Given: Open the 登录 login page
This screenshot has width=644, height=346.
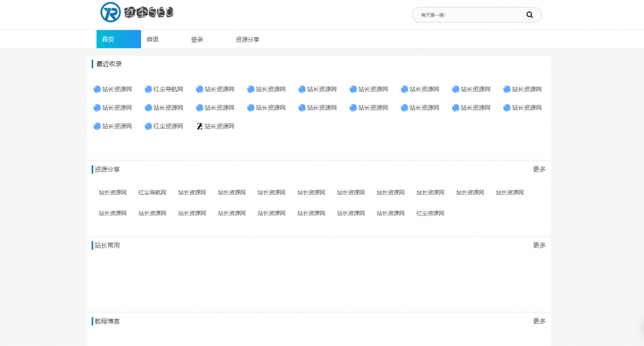Looking at the screenshot, I should [x=196, y=39].
